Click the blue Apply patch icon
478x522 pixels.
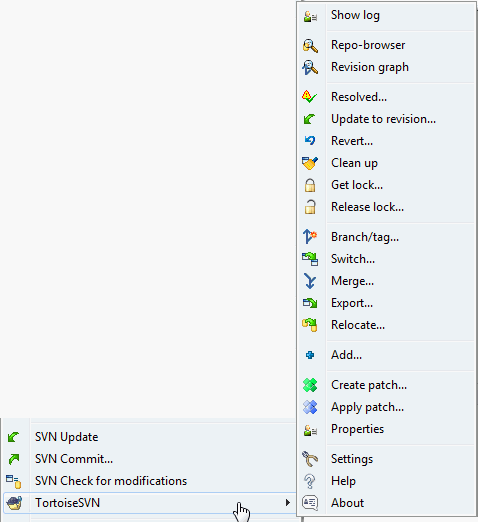(x=310, y=407)
